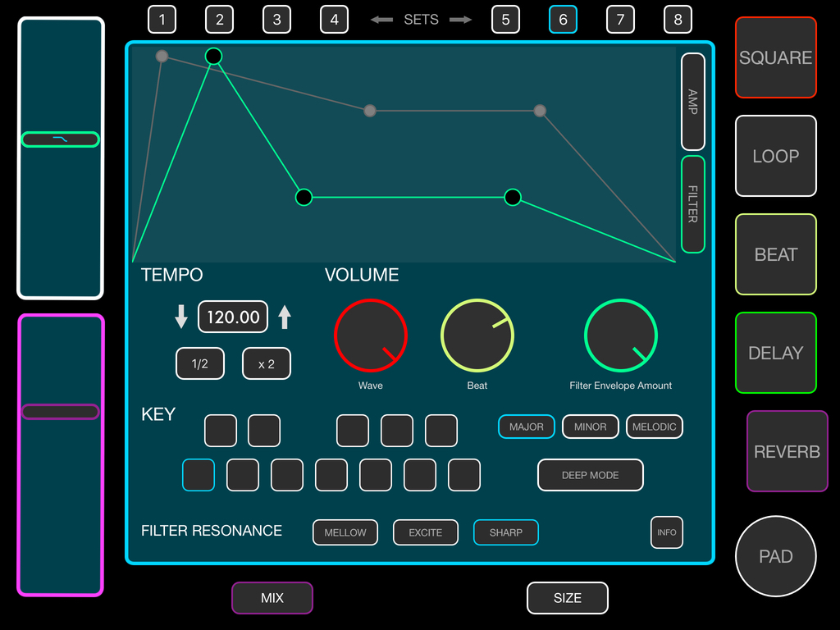840x630 pixels.
Task: Switch to the AMP envelope tab
Action: 692,102
